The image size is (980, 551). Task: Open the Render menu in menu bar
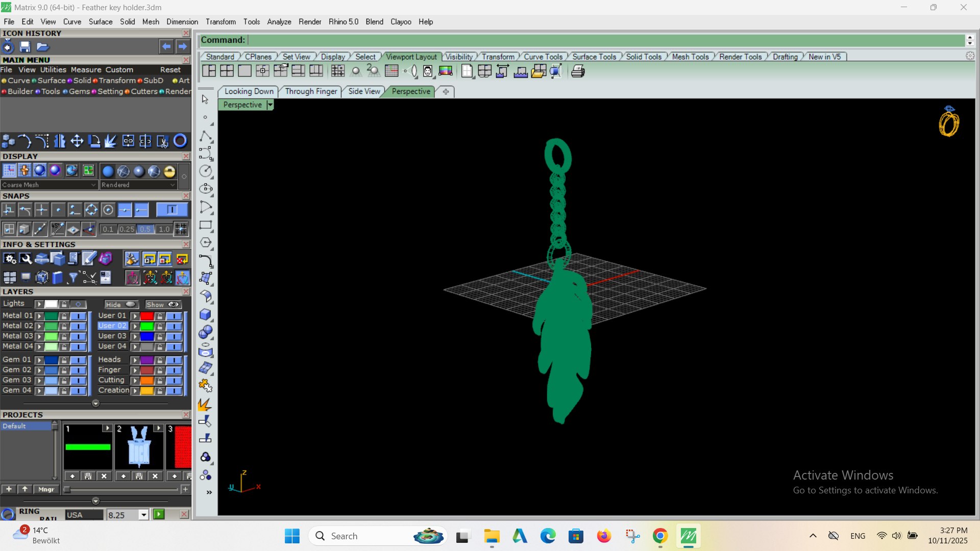pos(310,21)
